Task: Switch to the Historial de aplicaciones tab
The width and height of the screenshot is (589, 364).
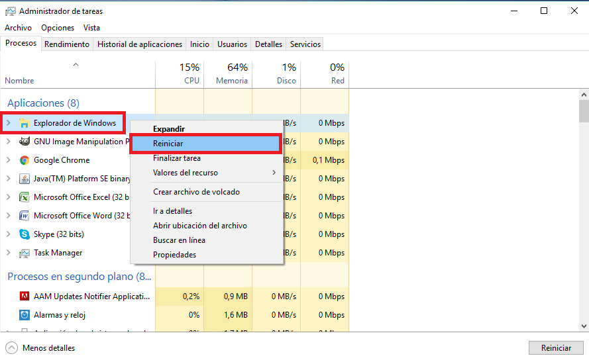Action: pos(140,44)
